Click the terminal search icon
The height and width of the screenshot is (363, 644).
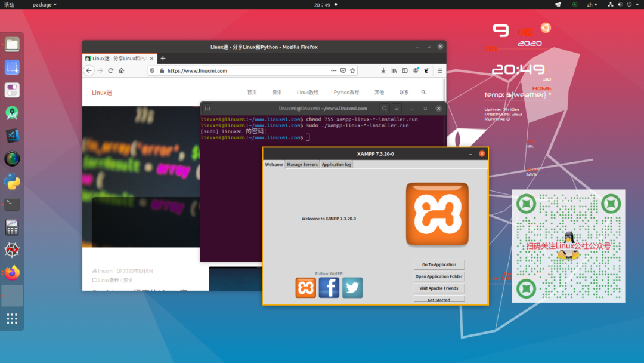385,109
